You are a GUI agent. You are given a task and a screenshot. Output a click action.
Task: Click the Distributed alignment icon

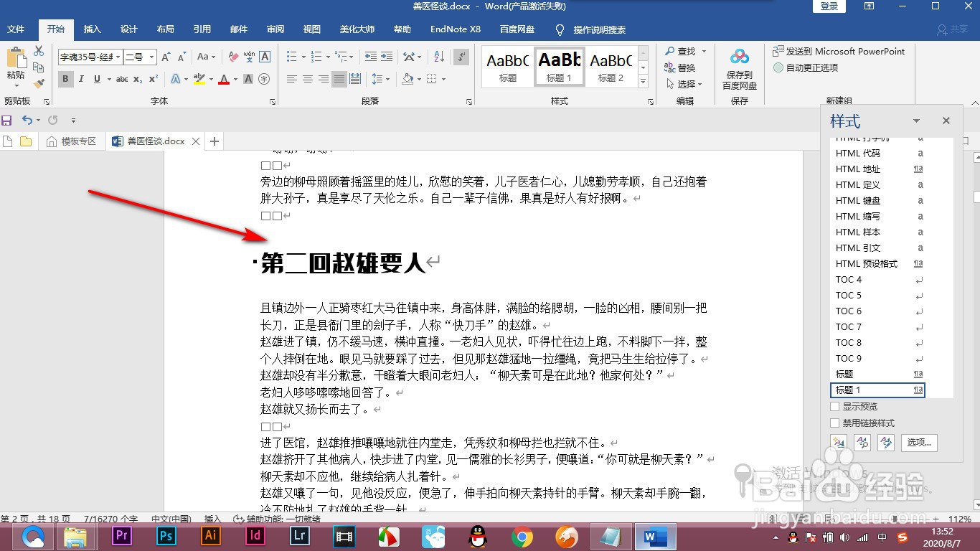[x=356, y=79]
